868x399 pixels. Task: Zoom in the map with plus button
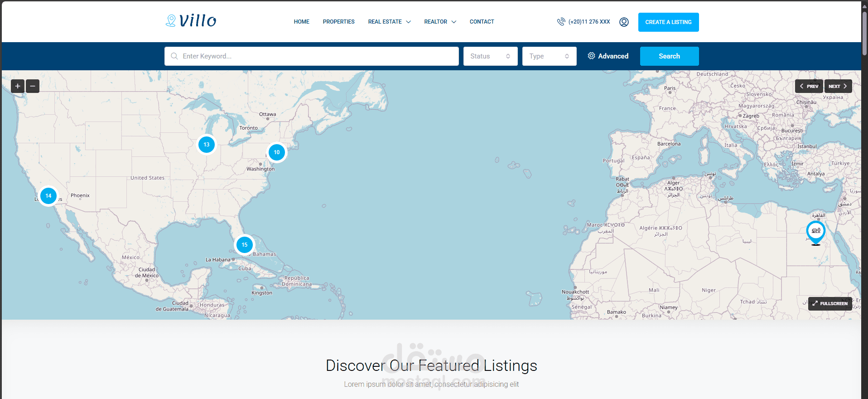click(18, 86)
